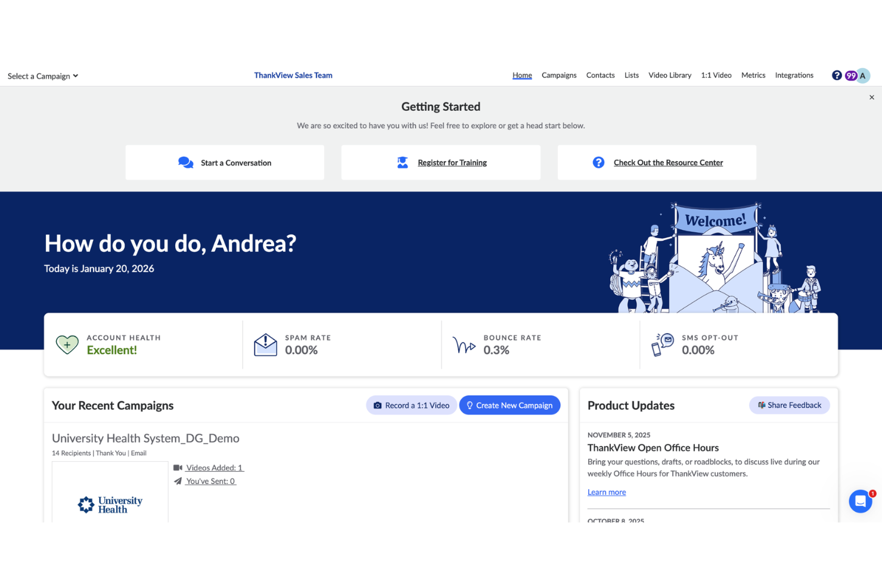882x588 pixels.
Task: Click the Welcome unicorn illustration
Action: pos(715,257)
